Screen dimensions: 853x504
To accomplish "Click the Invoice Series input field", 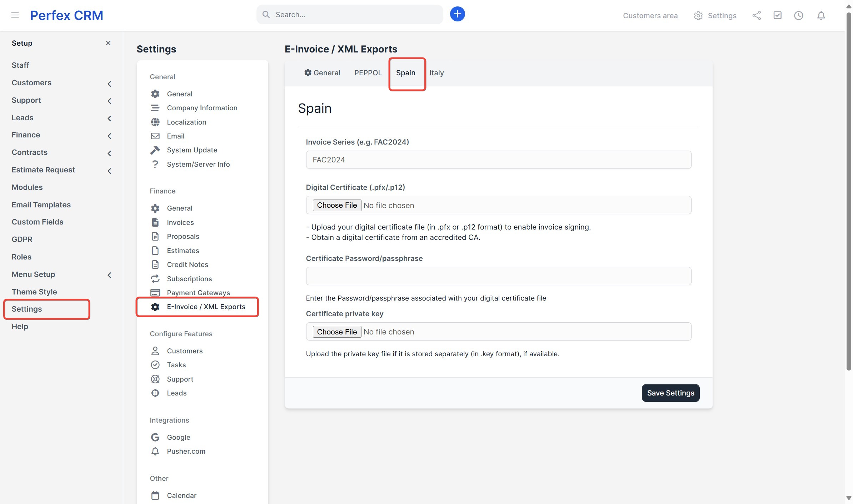I will (498, 160).
